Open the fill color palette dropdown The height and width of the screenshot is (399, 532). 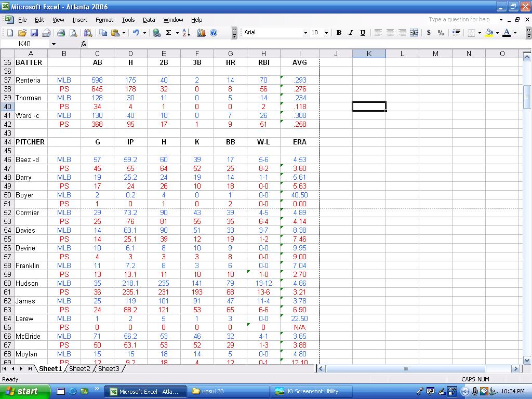click(x=497, y=33)
